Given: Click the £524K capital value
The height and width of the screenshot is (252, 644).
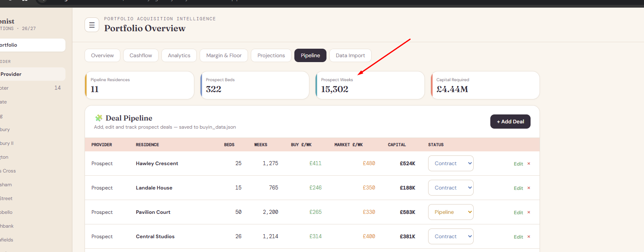Looking at the screenshot, I should point(407,164).
